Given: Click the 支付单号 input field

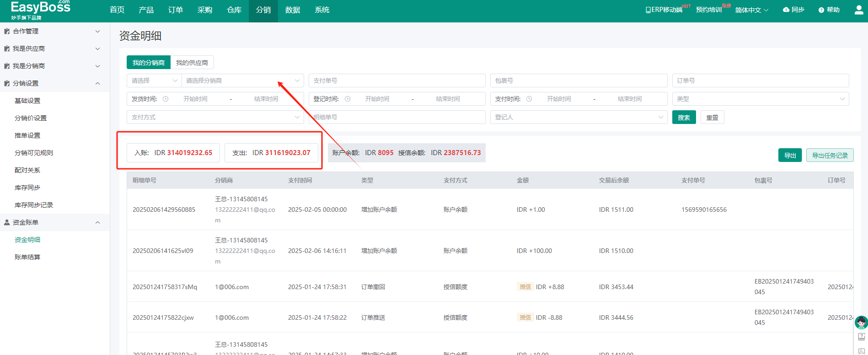Looking at the screenshot, I should click(x=396, y=81).
